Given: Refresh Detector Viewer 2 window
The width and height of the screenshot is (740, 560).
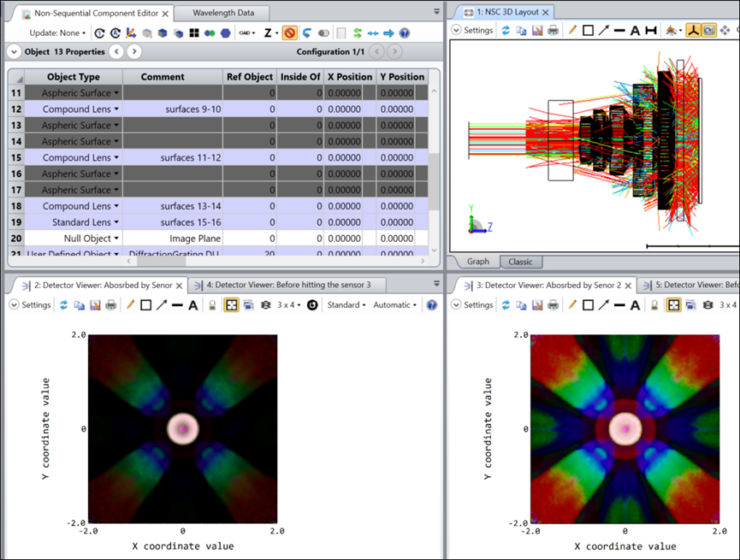Looking at the screenshot, I should coord(63,304).
